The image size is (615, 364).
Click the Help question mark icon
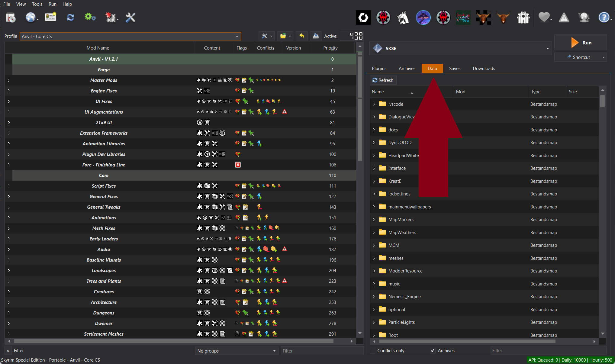[604, 18]
